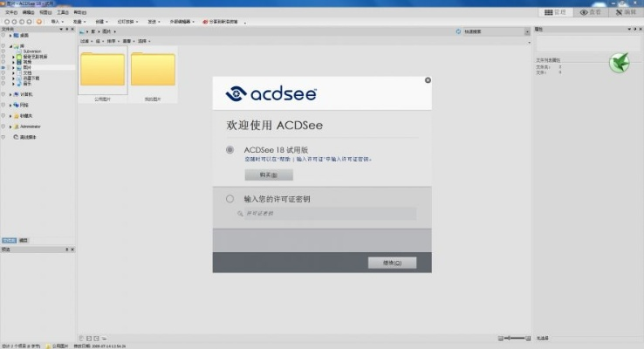This screenshot has height=349, width=644.
Task: Switch to the 查看 View mode tab
Action: coord(590,12)
